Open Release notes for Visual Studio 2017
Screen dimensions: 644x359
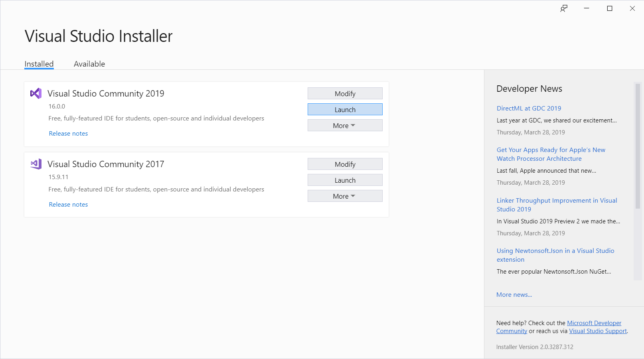(68, 205)
